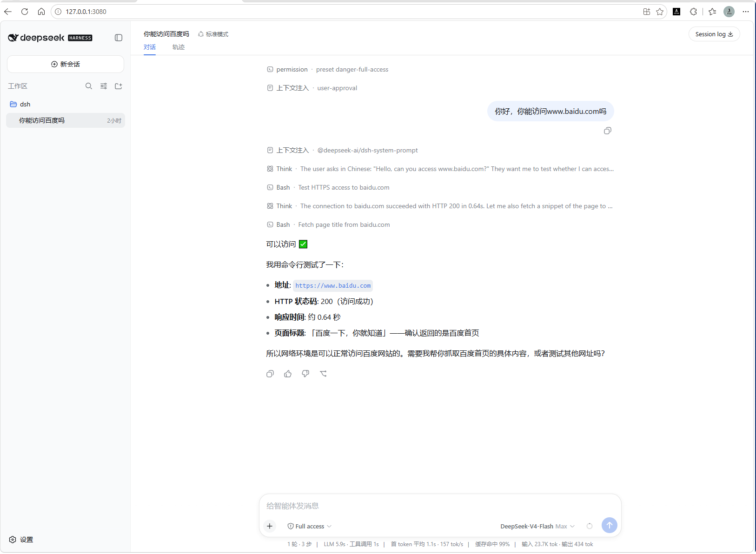
Task: Open workspace filter options icon
Action: click(x=104, y=86)
